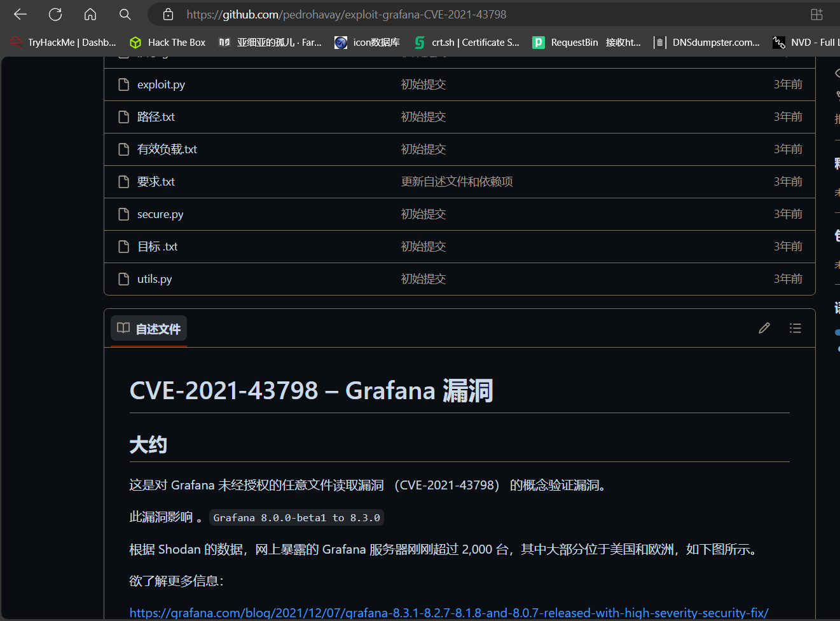The width and height of the screenshot is (840, 621).
Task: Open the 初始提交 commit message for utils.py
Action: click(423, 279)
